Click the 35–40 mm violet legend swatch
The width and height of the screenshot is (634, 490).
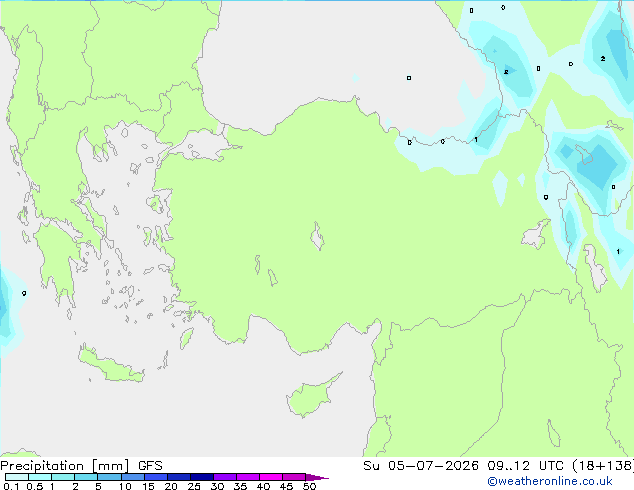coord(248,477)
